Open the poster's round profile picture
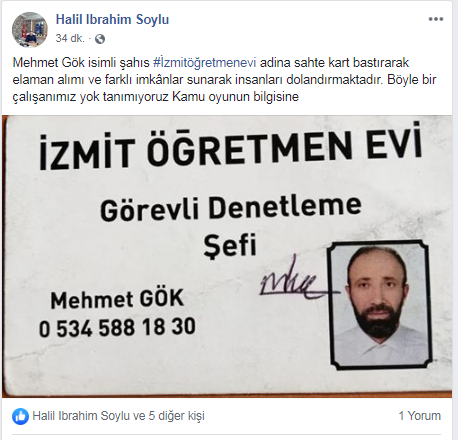The image size is (458, 440). (30, 30)
